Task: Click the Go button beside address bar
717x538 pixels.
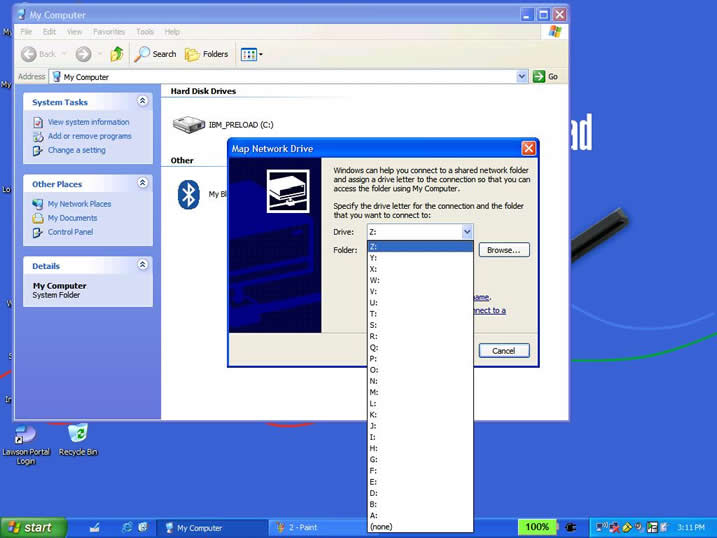Action: click(x=546, y=76)
